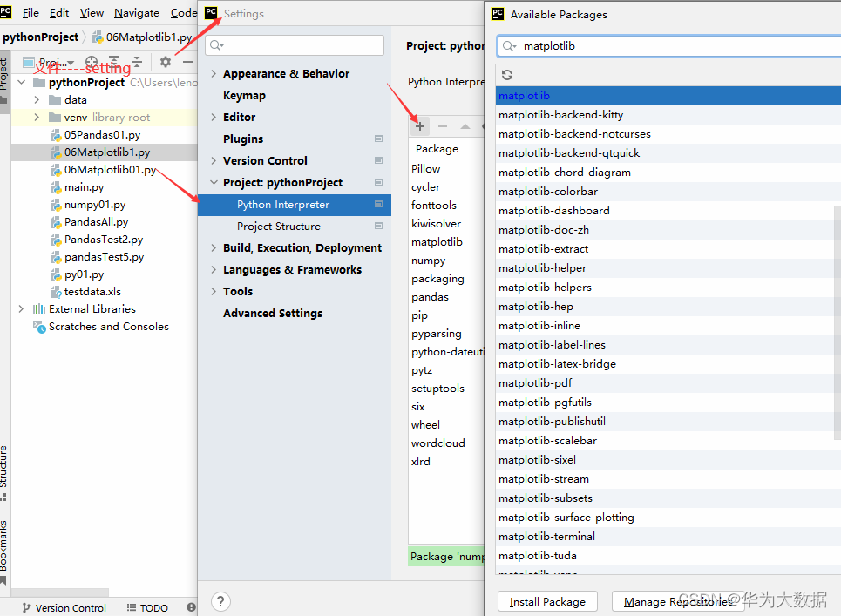
Task: Expand the data folder
Action: click(x=37, y=99)
